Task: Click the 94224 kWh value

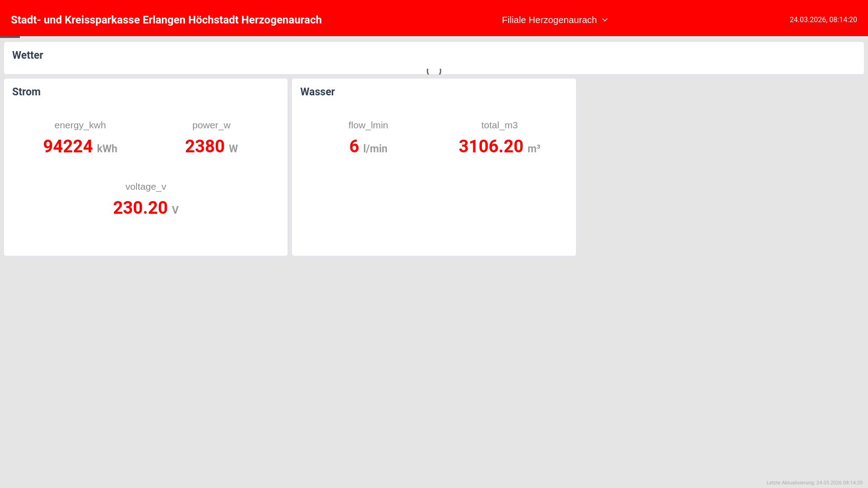Action: click(x=80, y=146)
